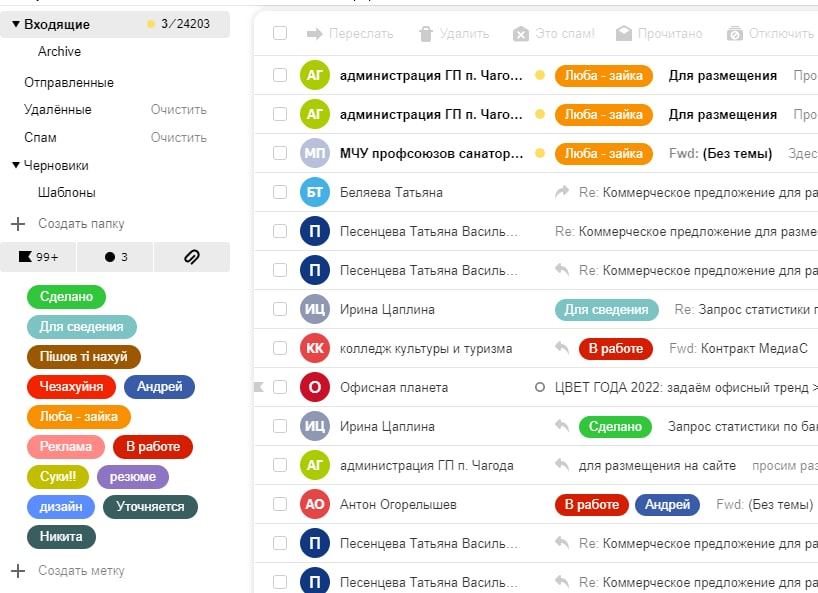818x593 pixels.
Task: Check the администрация ГП п. Чагода checkbox
Action: tap(280, 465)
